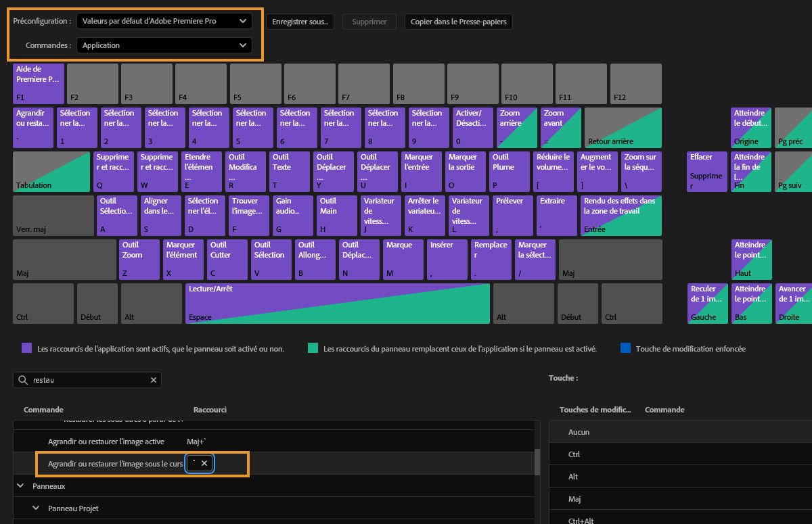Click the H key for Outil Main
This screenshot has width=812, height=524.
tap(336, 215)
